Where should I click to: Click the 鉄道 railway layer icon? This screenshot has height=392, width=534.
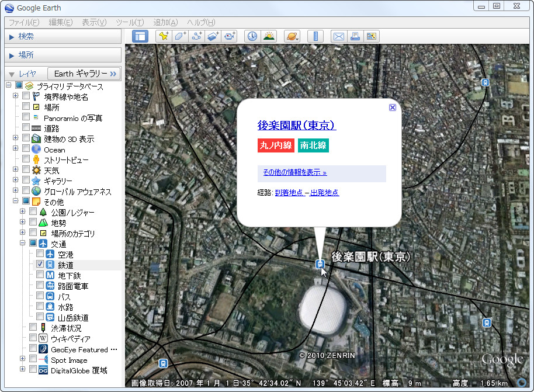click(50, 265)
